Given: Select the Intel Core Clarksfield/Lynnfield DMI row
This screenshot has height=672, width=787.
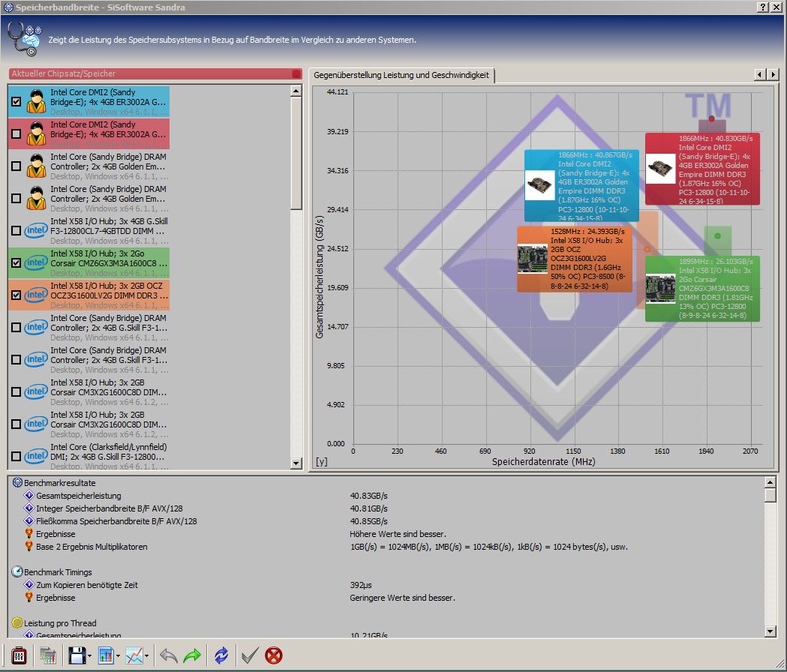Looking at the screenshot, I should [x=89, y=456].
